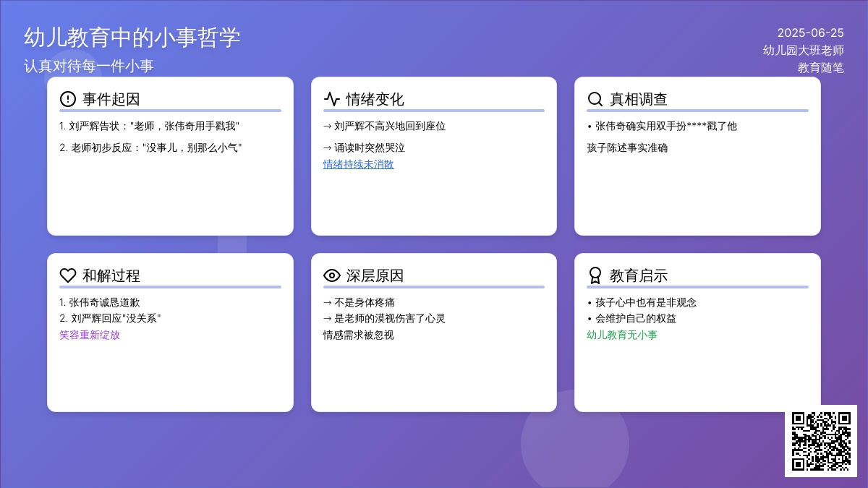
Task: Click the bullet 孩子心中也有是非观念
Action: point(642,302)
